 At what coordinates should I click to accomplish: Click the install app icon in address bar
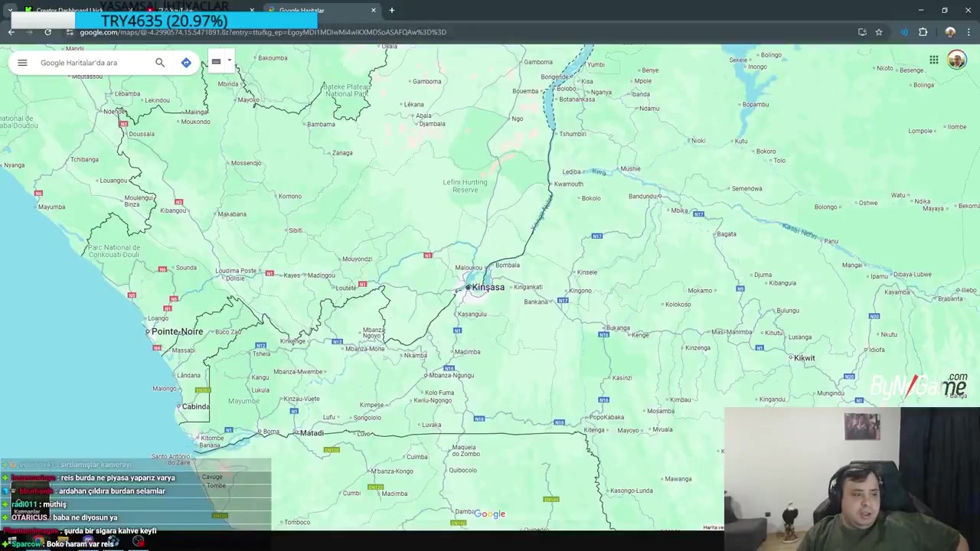[862, 32]
